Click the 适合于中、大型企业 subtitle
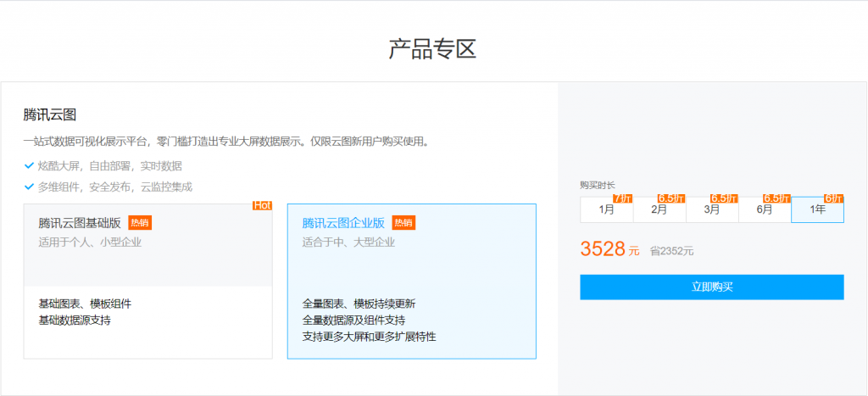The image size is (868, 396). pyautogui.click(x=348, y=242)
